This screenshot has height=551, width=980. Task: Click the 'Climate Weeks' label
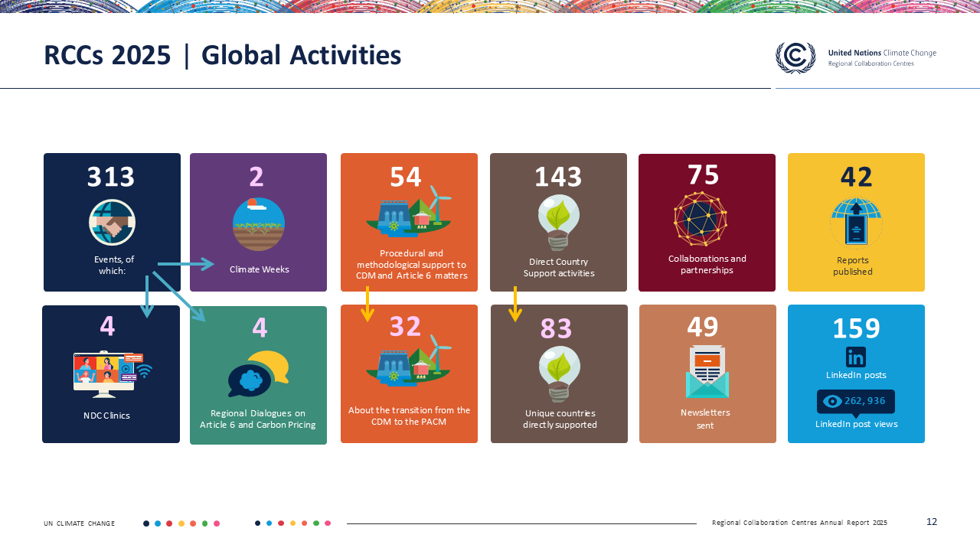(260, 269)
